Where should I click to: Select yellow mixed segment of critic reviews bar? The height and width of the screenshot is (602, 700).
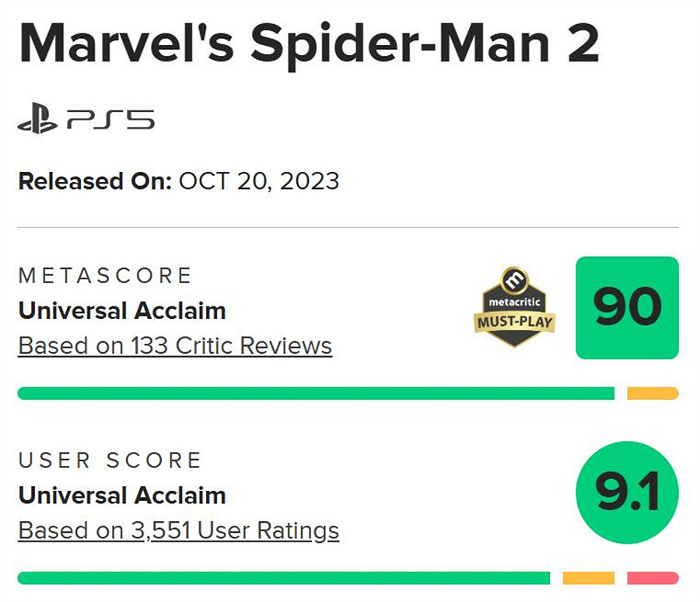pos(653,394)
